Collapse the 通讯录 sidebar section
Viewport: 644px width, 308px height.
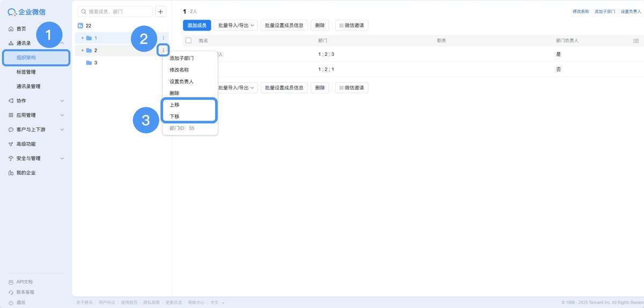62,43
